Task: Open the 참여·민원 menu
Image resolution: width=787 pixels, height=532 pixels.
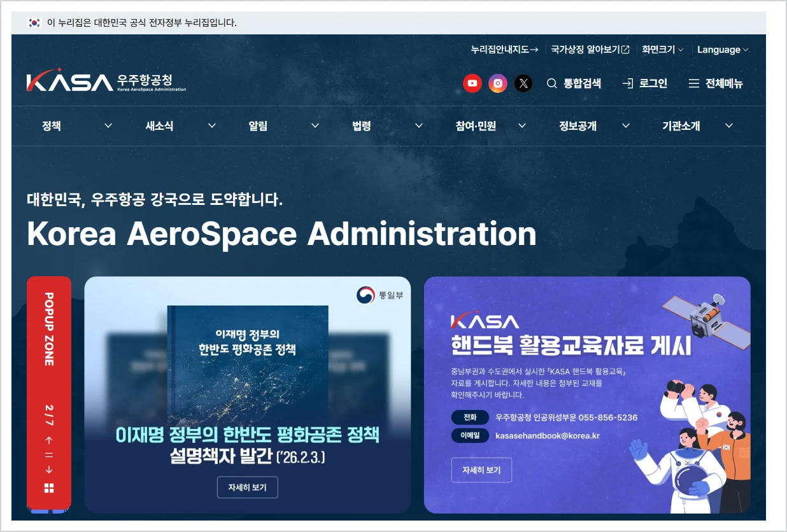Action: point(476,126)
